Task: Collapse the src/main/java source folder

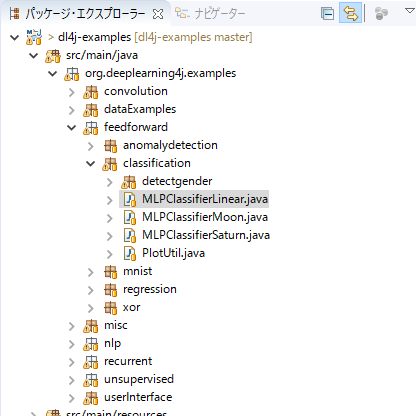Action: point(34,55)
